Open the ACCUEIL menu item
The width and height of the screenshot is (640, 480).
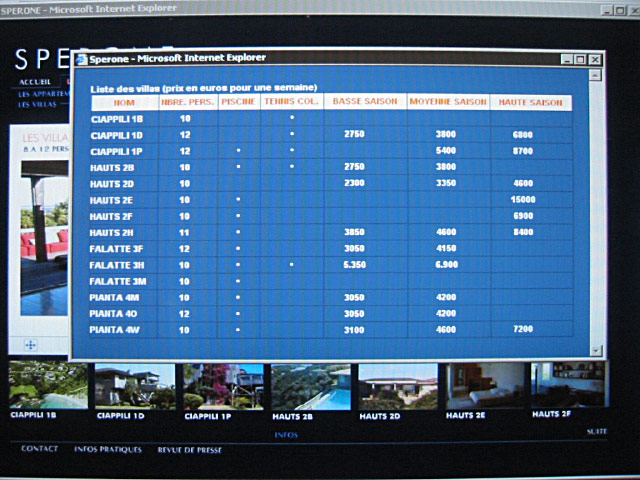(35, 82)
